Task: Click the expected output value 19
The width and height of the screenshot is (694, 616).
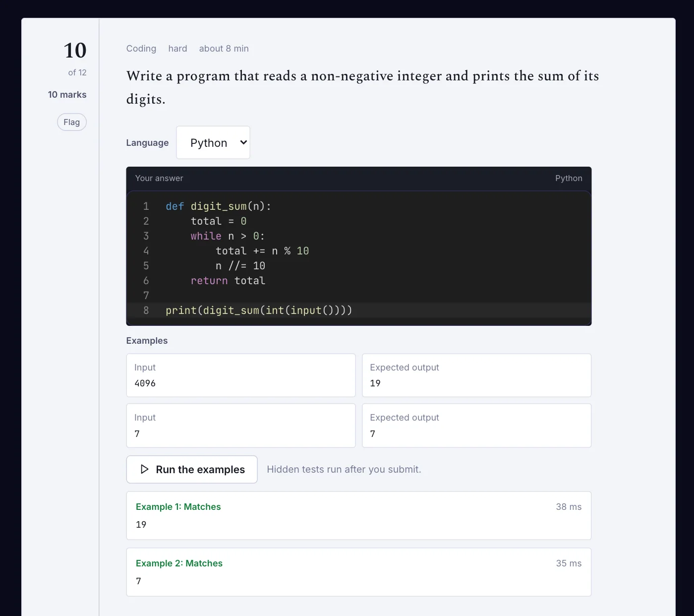Action: click(375, 383)
